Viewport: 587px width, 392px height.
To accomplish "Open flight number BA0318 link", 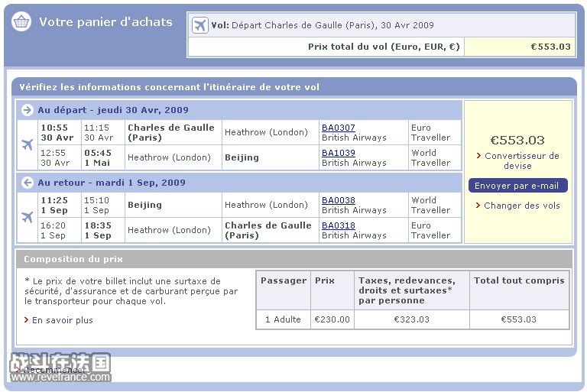I will coord(339,225).
